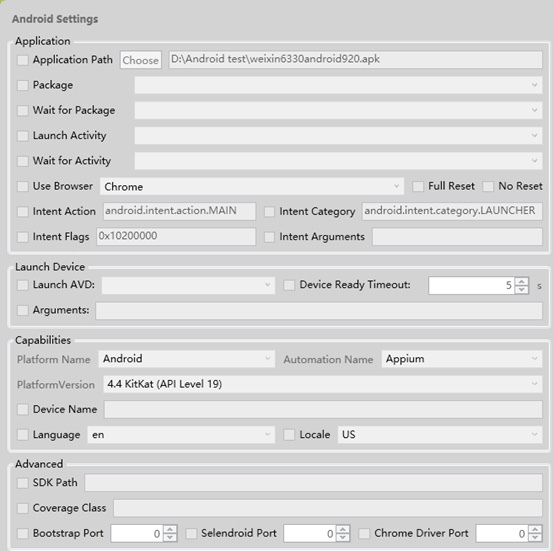
Task: Enable the Wait for Package checkbox
Action: [23, 111]
